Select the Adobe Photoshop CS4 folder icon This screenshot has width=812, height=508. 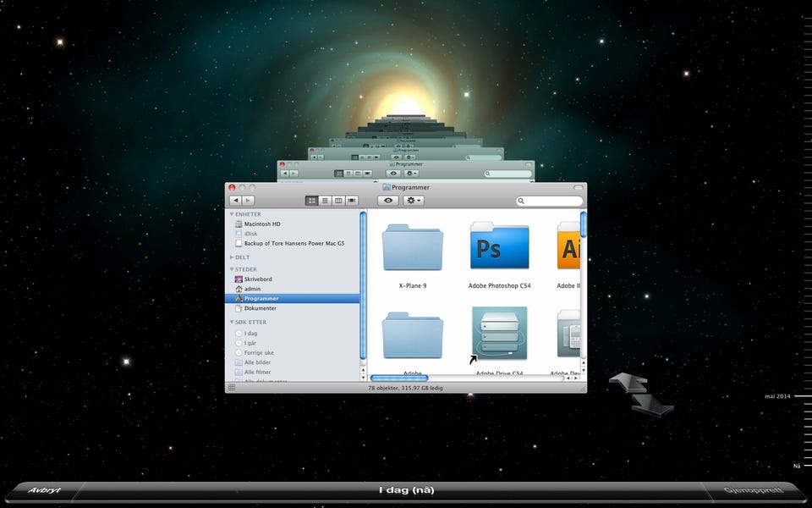(499, 246)
